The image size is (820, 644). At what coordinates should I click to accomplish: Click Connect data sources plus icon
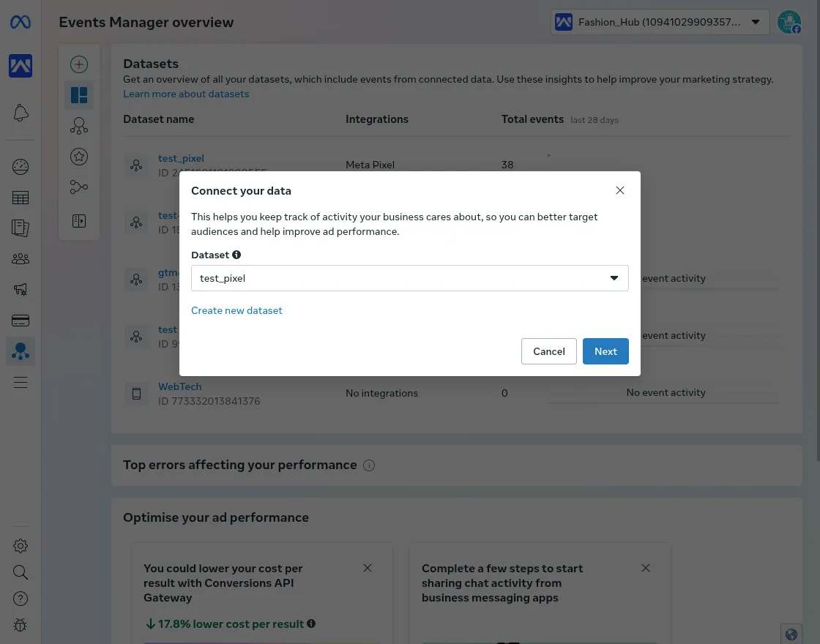tap(79, 64)
